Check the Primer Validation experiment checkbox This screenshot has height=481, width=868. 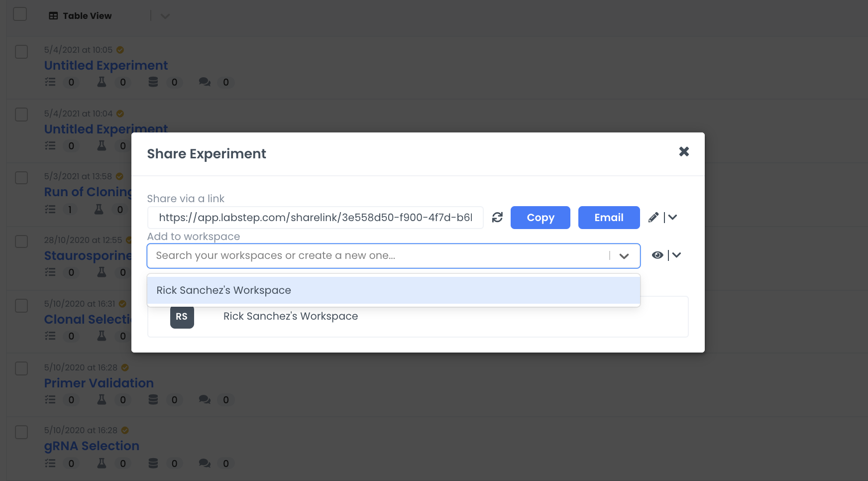pyautogui.click(x=21, y=368)
